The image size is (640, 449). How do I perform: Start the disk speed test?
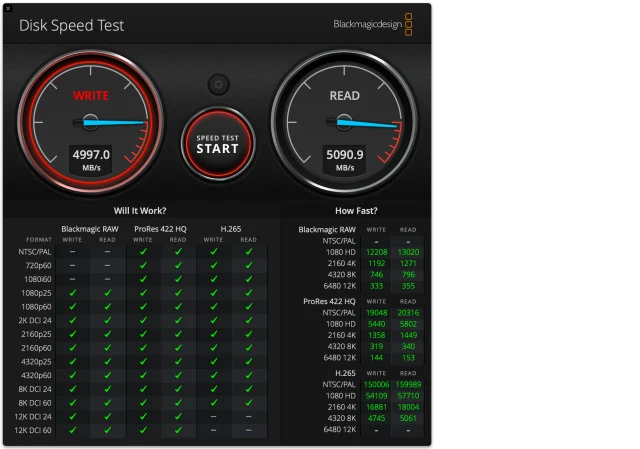pos(218,144)
